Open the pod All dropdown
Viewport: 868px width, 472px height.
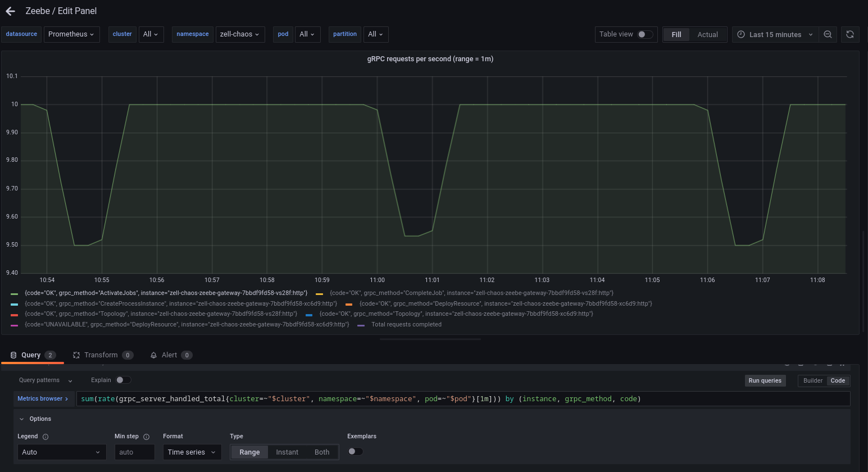click(x=307, y=34)
